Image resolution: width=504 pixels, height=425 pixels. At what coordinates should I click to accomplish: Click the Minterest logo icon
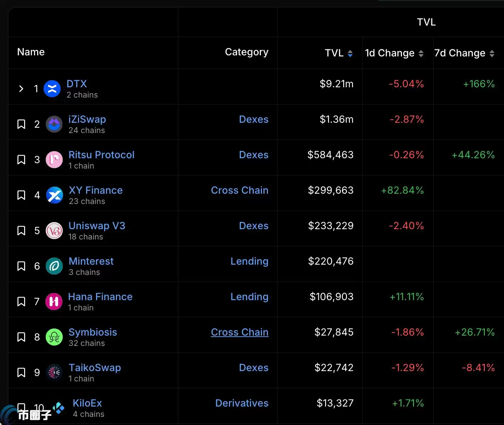click(54, 266)
